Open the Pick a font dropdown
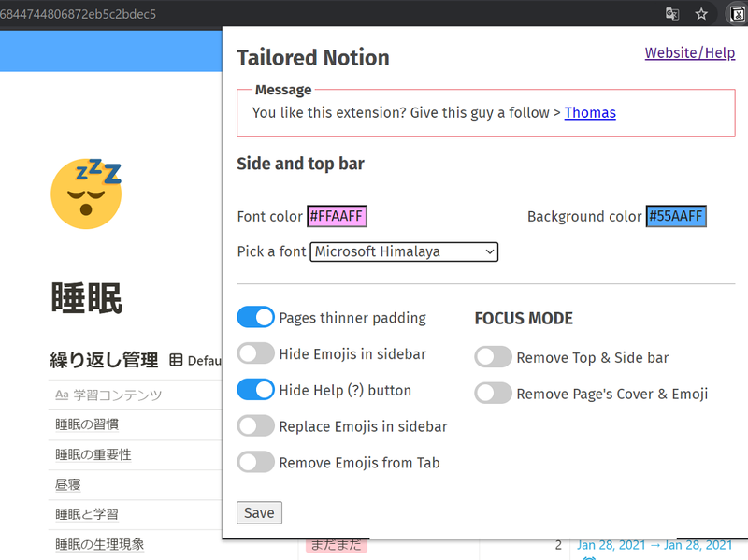Viewport: 748px width, 560px height. (x=404, y=251)
